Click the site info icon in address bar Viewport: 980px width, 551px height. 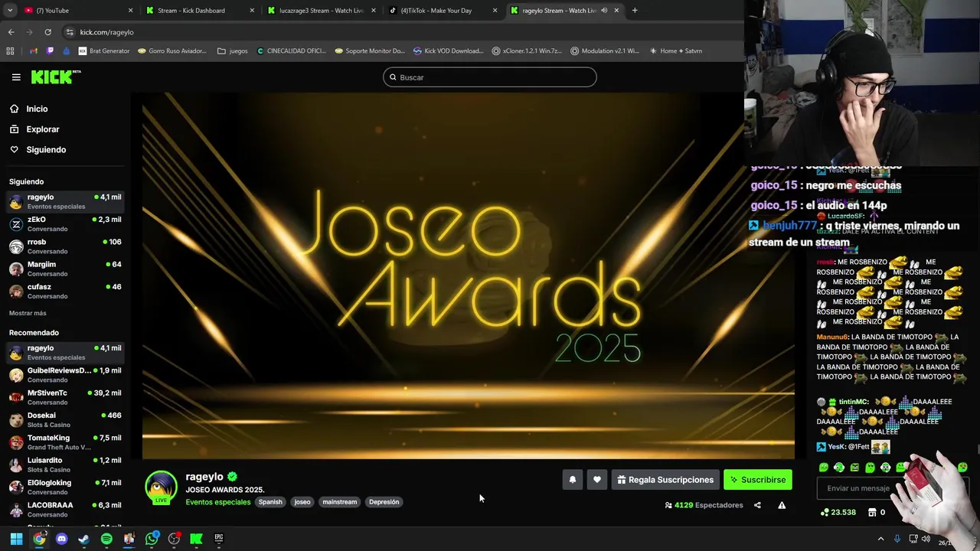tap(70, 32)
